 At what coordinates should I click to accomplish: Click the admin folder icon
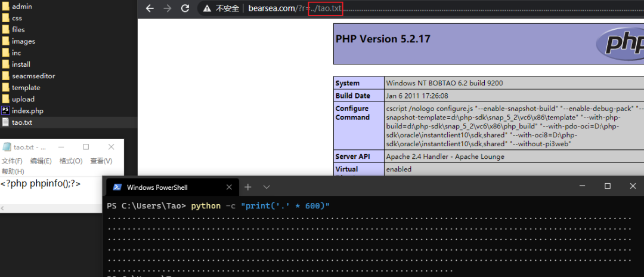(5, 7)
